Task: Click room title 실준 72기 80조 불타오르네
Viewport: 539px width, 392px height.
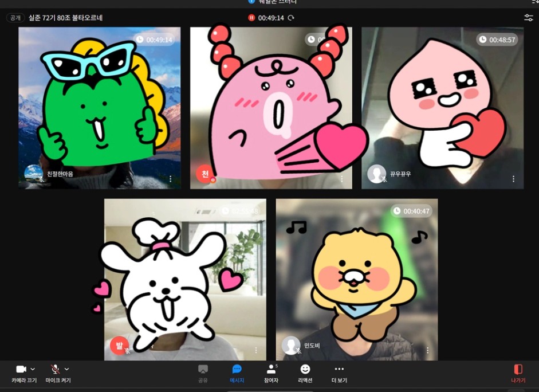Action: point(66,18)
